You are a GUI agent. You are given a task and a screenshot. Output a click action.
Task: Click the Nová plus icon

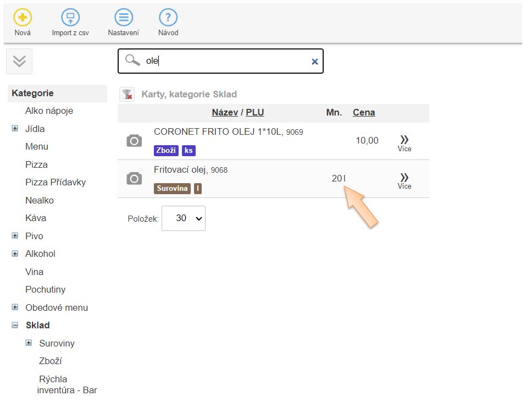click(23, 18)
